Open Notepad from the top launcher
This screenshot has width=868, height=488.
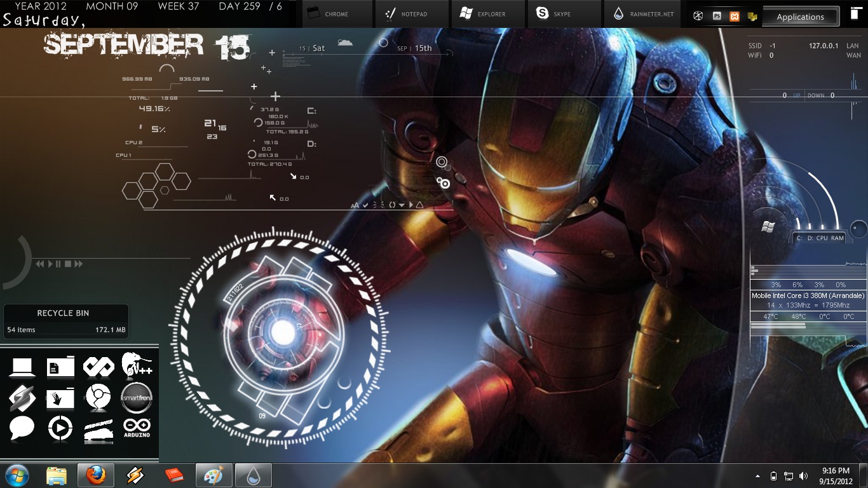pos(412,14)
